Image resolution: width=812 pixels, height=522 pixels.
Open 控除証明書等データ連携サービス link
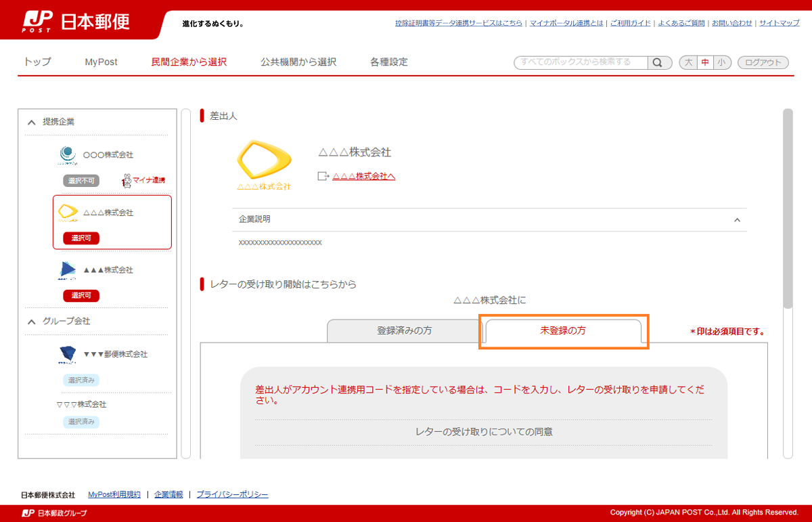click(x=459, y=23)
